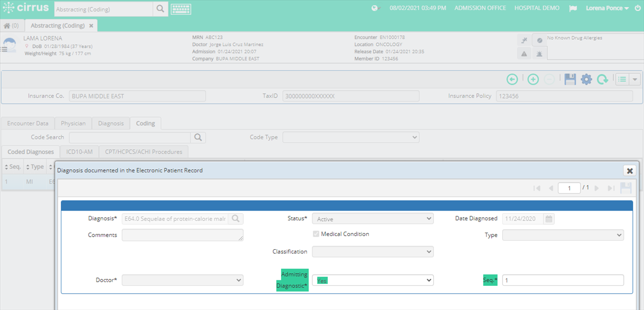The height and width of the screenshot is (310, 644).
Task: Open the patient menu hamburger icon
Action: pos(4,49)
